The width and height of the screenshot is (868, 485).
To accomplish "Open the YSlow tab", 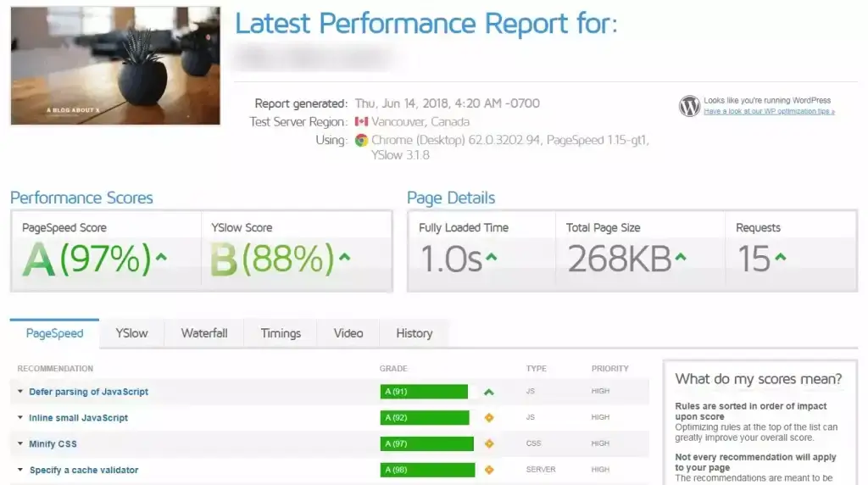I will click(x=131, y=333).
